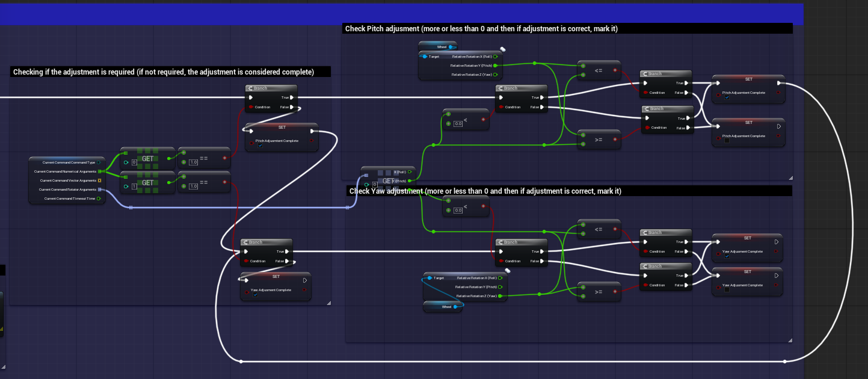Screen dimensions: 868x379
Task: Click the reroute node on bottom-left white wire
Action: pyautogui.click(x=241, y=362)
